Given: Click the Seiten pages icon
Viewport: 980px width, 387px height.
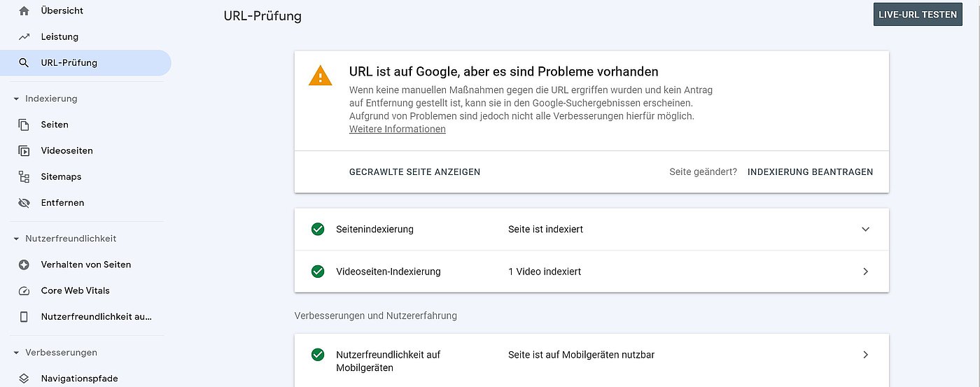Looking at the screenshot, I should pyautogui.click(x=24, y=125).
